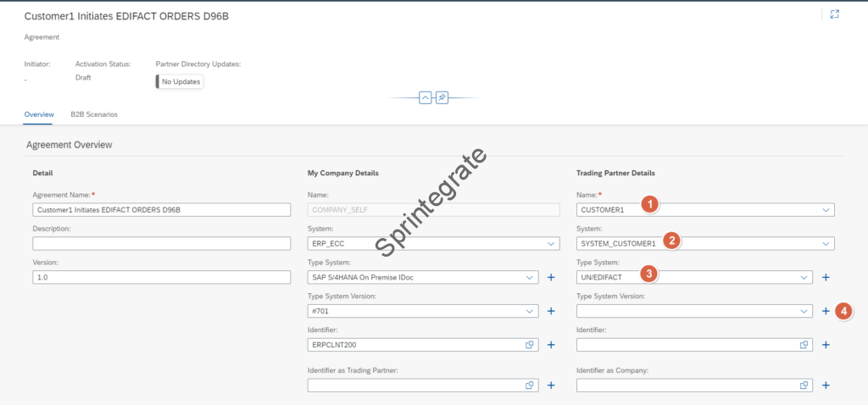Add Type System Version for My Company
Image resolution: width=868 pixels, height=405 pixels.
550,311
